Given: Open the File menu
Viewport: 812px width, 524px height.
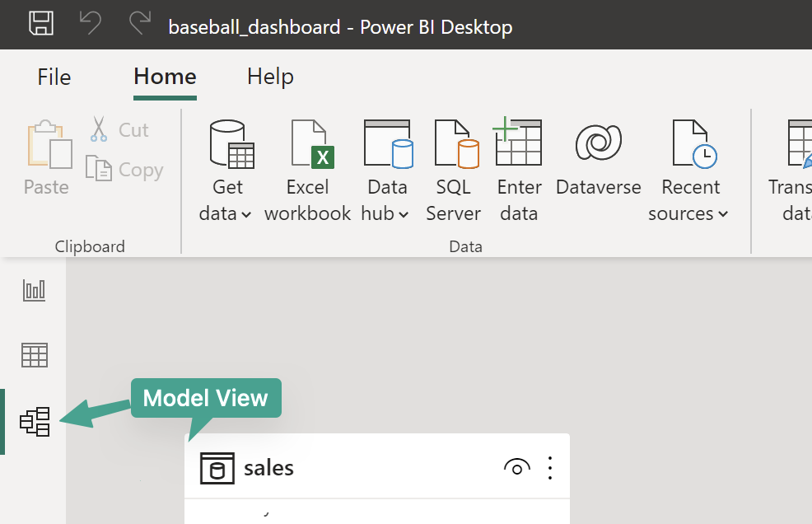Looking at the screenshot, I should [x=54, y=76].
